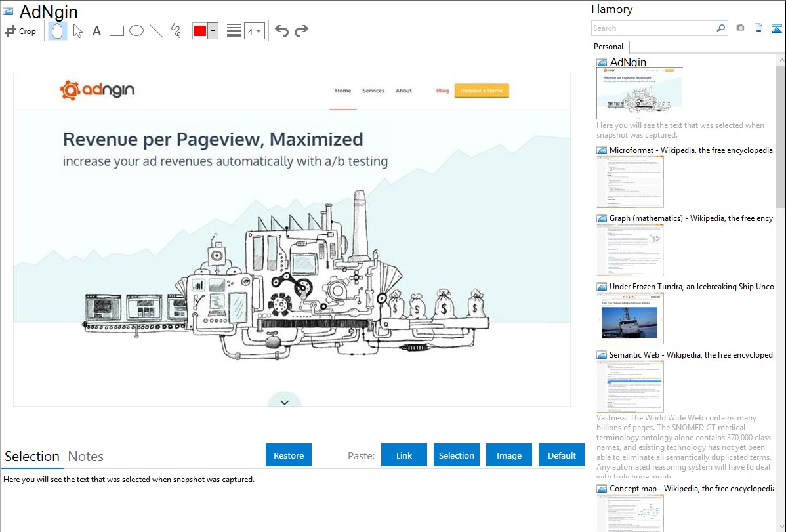Click the Paste Link button
Image resolution: width=786 pixels, height=532 pixels.
[404, 455]
